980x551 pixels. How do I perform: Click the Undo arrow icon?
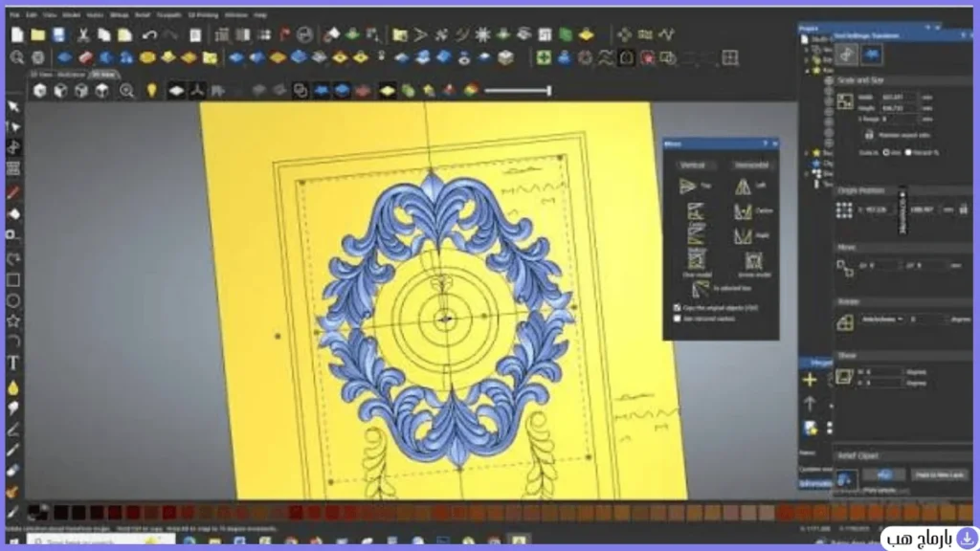(148, 35)
